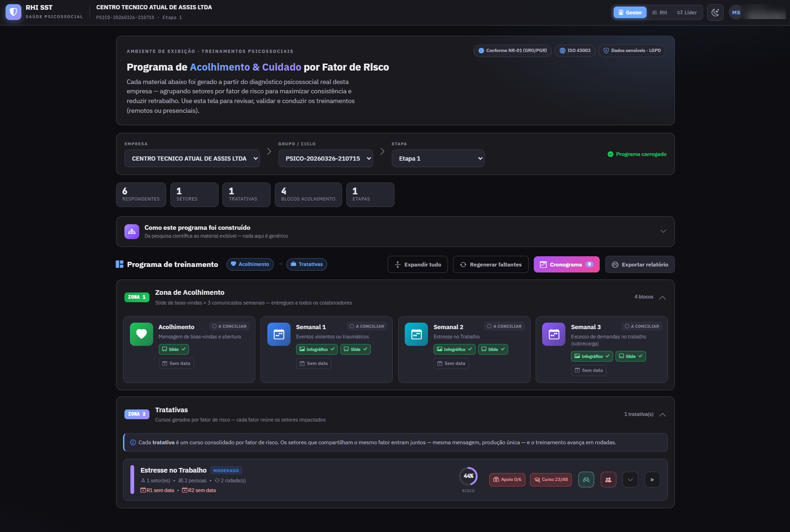Click the teal calendar Semanal 2 icon
The width and height of the screenshot is (790, 532).
pyautogui.click(x=416, y=334)
